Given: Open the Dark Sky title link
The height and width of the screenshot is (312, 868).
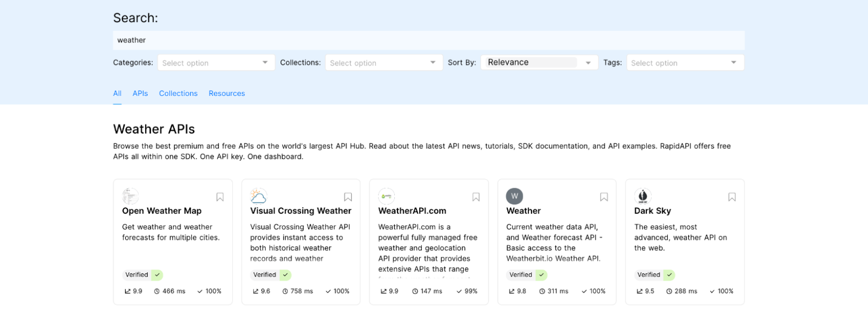Looking at the screenshot, I should click(x=652, y=211).
